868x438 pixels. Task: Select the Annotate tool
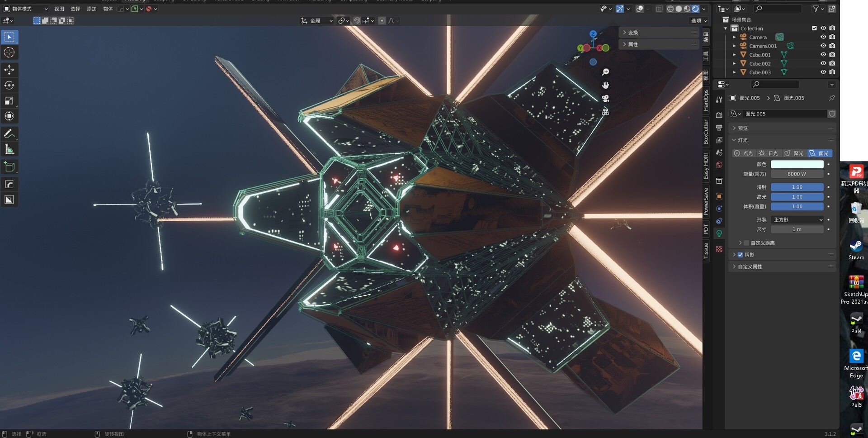[x=9, y=133]
